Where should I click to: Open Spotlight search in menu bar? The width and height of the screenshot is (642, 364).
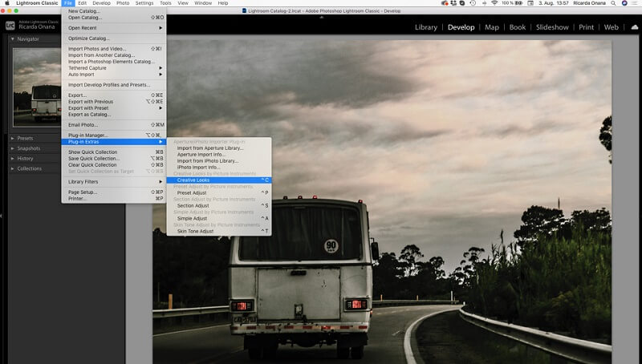613,3
